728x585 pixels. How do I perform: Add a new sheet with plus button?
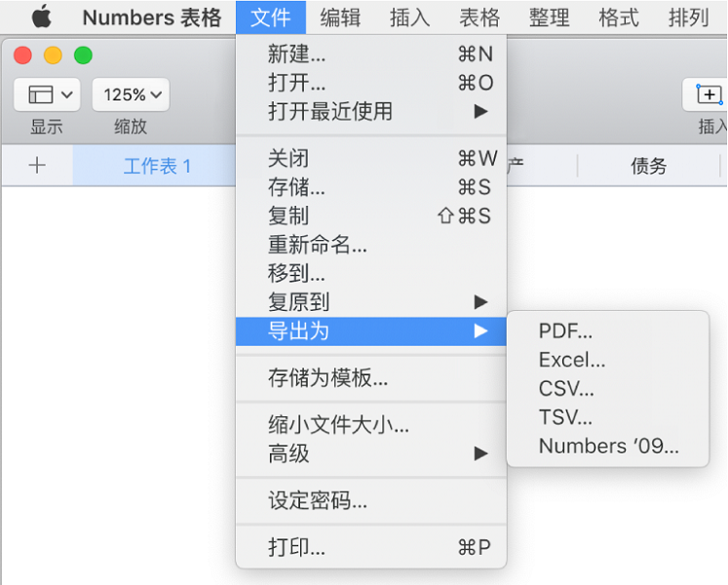point(37,166)
